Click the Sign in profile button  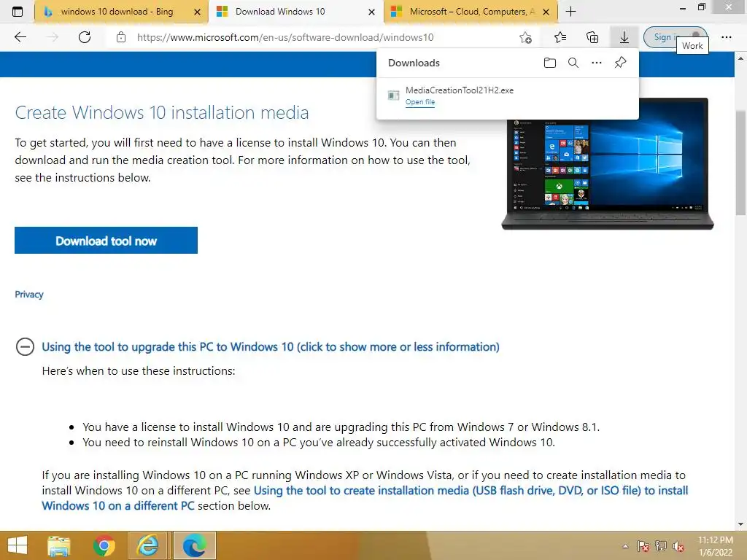[x=675, y=37]
